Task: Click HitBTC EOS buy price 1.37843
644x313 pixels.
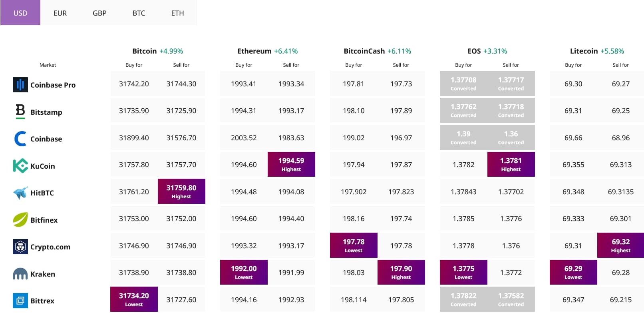Action: (x=463, y=191)
